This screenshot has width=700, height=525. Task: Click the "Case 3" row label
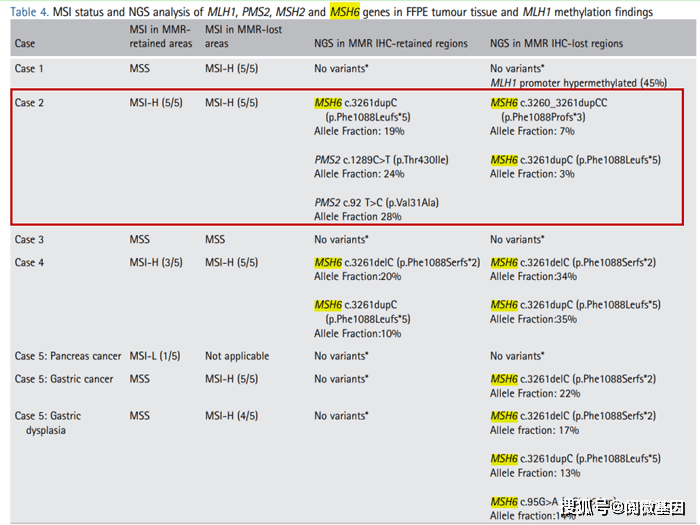point(30,240)
